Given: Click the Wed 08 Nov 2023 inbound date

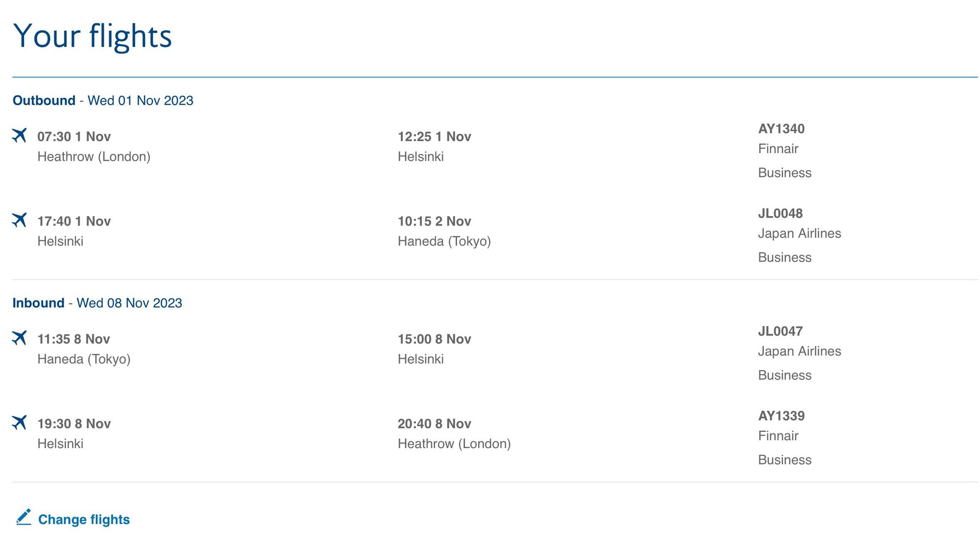Looking at the screenshot, I should [128, 303].
